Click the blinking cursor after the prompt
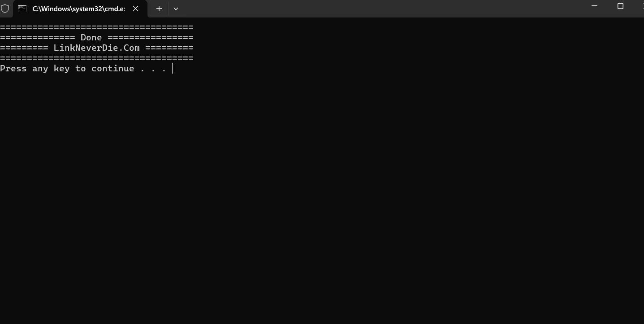Image resolution: width=644 pixels, height=324 pixels. [x=172, y=69]
